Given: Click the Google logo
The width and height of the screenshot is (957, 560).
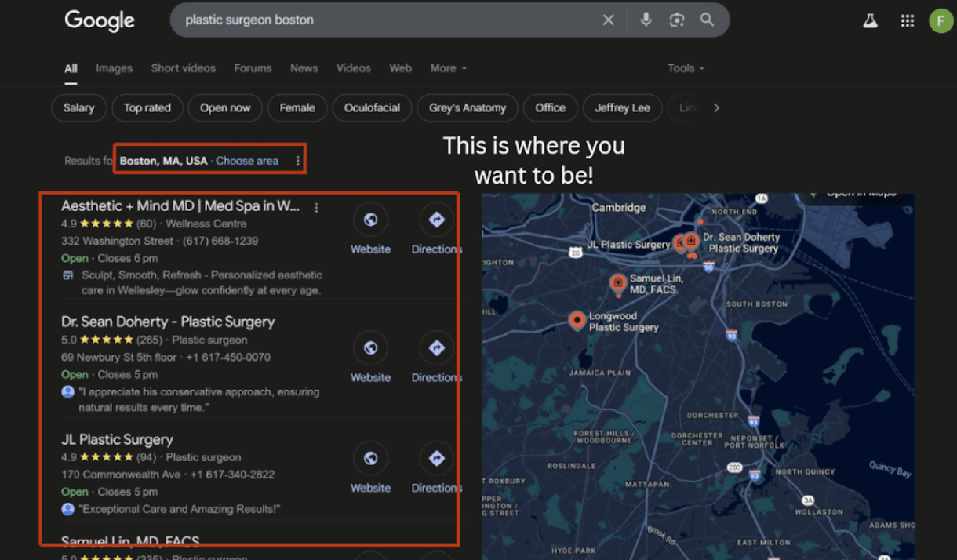Looking at the screenshot, I should [100, 20].
